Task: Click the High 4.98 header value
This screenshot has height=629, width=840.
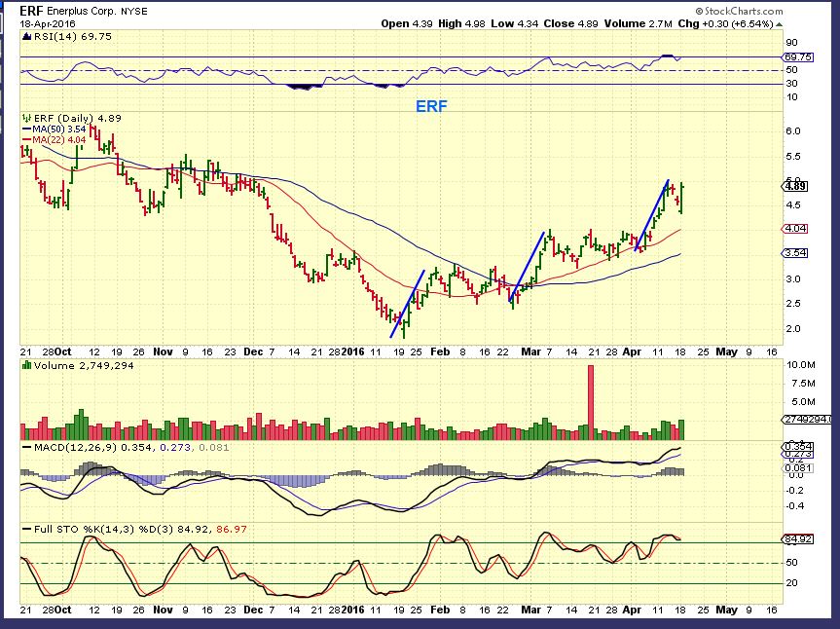Action: (461, 24)
